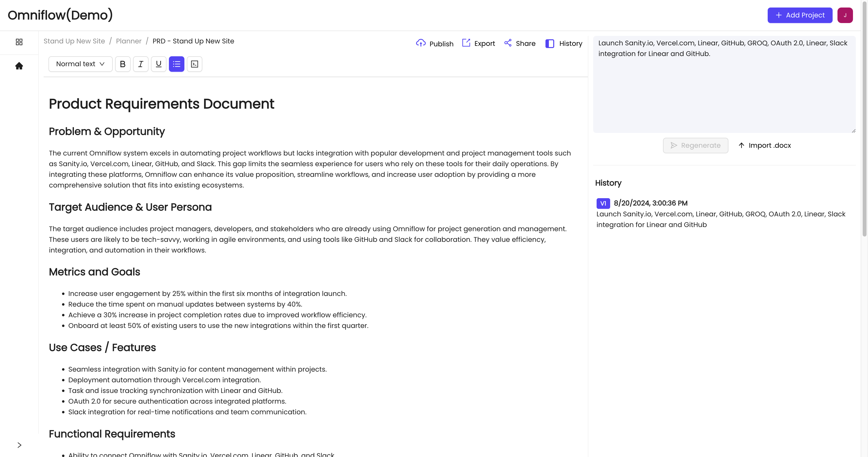Viewport: 868px width, 457px height.
Task: Open the Normal text style dropdown
Action: coord(80,64)
